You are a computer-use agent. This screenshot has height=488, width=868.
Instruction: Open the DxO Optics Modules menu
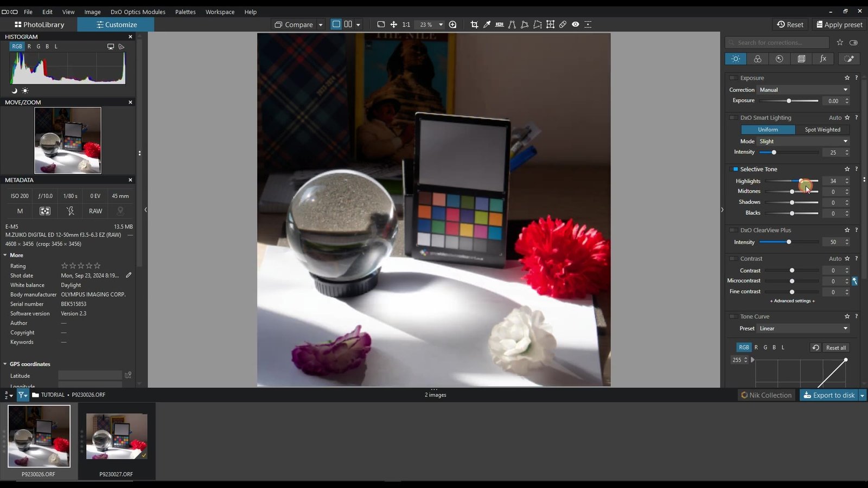click(138, 12)
